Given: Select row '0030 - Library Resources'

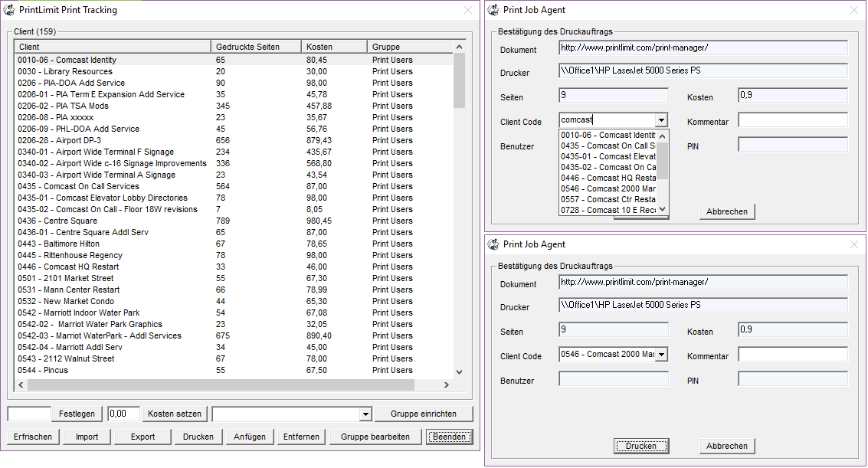Looking at the screenshot, I should tap(234, 71).
